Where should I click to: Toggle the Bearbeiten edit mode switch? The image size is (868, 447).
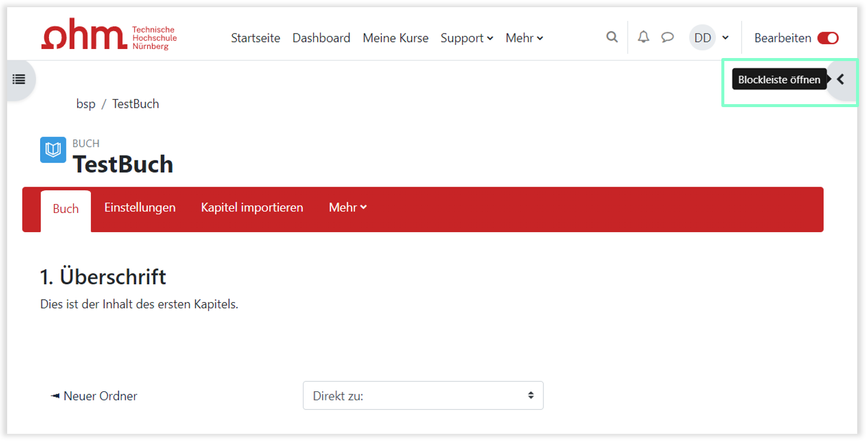point(828,38)
